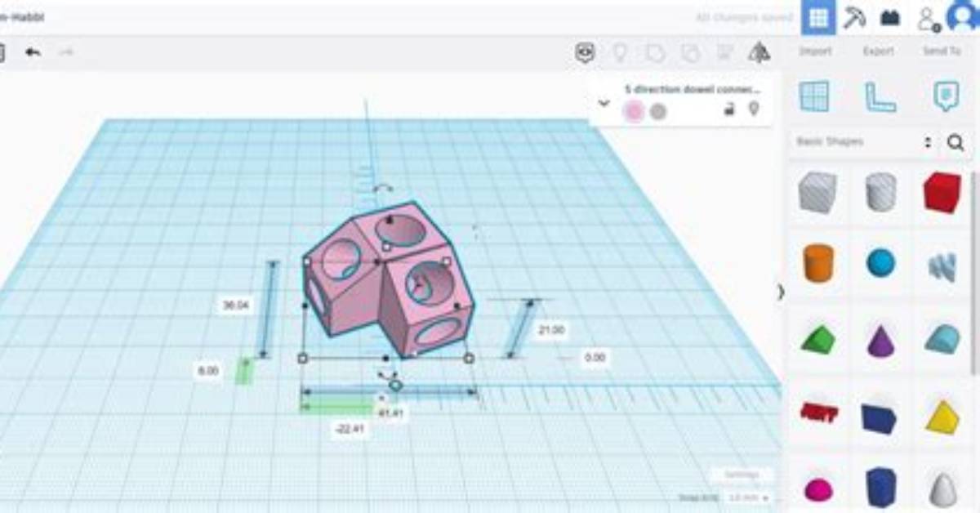980x513 pixels.
Task: Edit the 8.00 elevation value
Action: (208, 371)
